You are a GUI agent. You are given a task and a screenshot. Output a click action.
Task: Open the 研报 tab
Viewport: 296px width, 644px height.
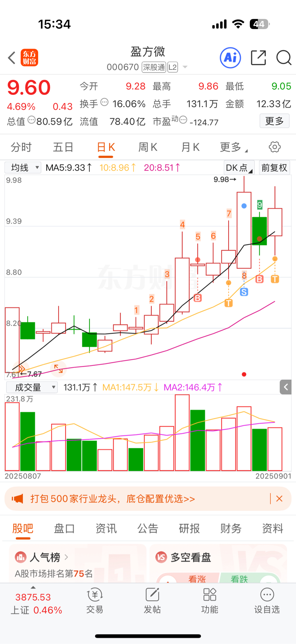(189, 528)
